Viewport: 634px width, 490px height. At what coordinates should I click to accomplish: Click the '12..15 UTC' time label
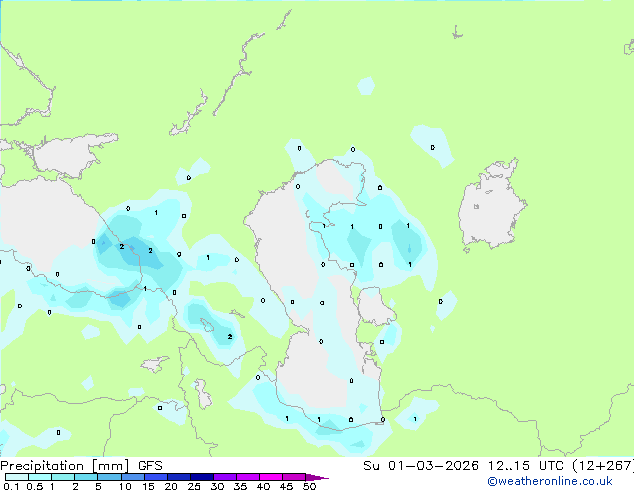(x=526, y=466)
